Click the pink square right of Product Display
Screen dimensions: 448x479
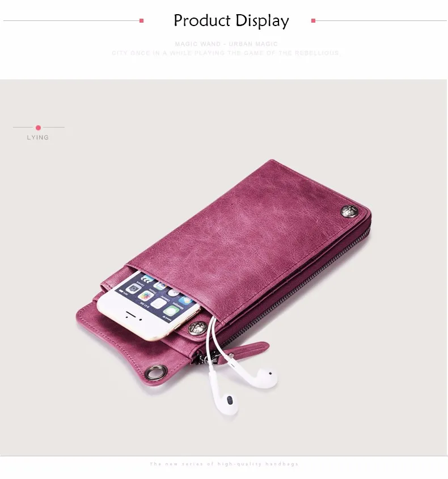pos(313,21)
